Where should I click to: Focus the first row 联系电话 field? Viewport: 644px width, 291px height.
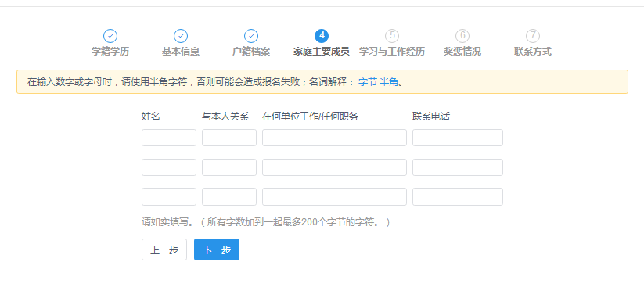pyautogui.click(x=458, y=138)
